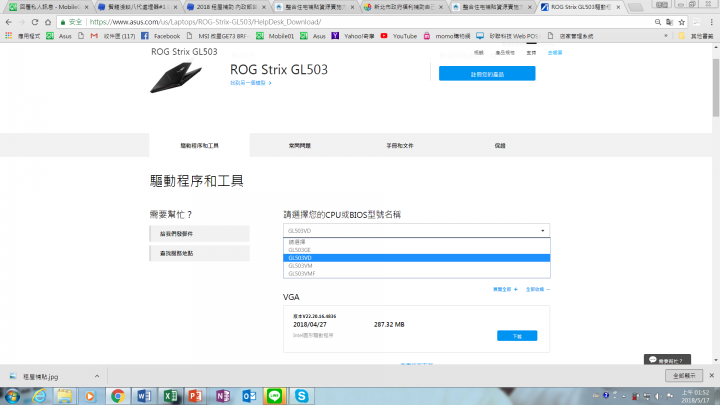Click the email us button under Need Help
720x405 pixels.
[199, 234]
